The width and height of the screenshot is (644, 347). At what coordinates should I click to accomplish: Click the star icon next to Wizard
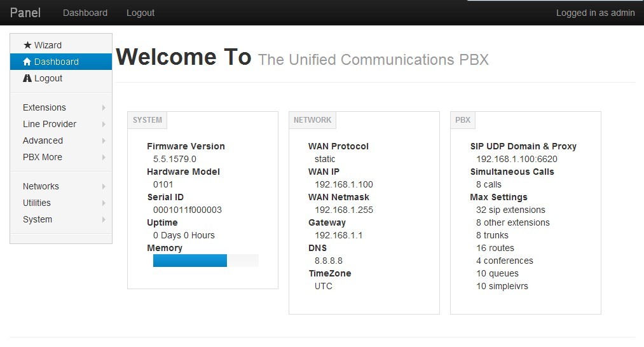[x=27, y=44]
